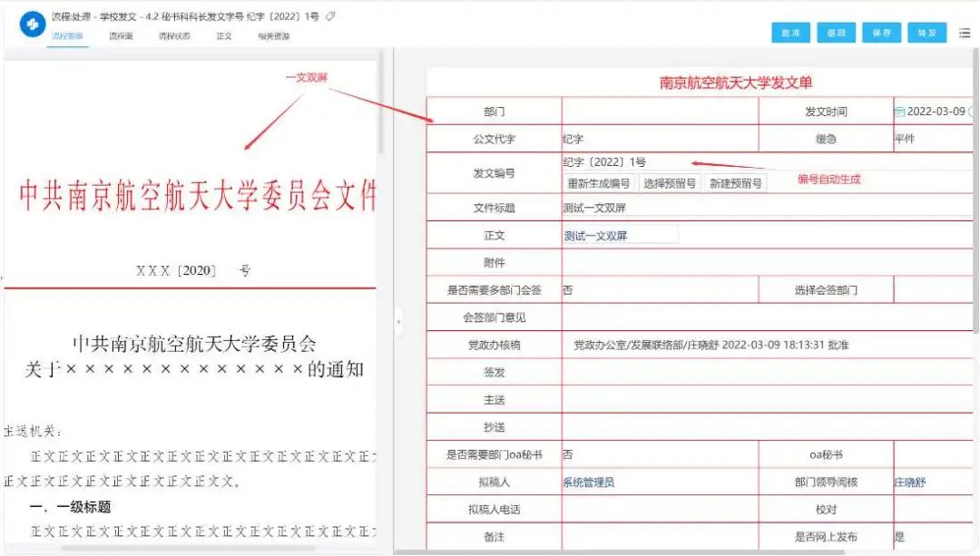Click the document heading 关于×××的通知

click(x=194, y=369)
